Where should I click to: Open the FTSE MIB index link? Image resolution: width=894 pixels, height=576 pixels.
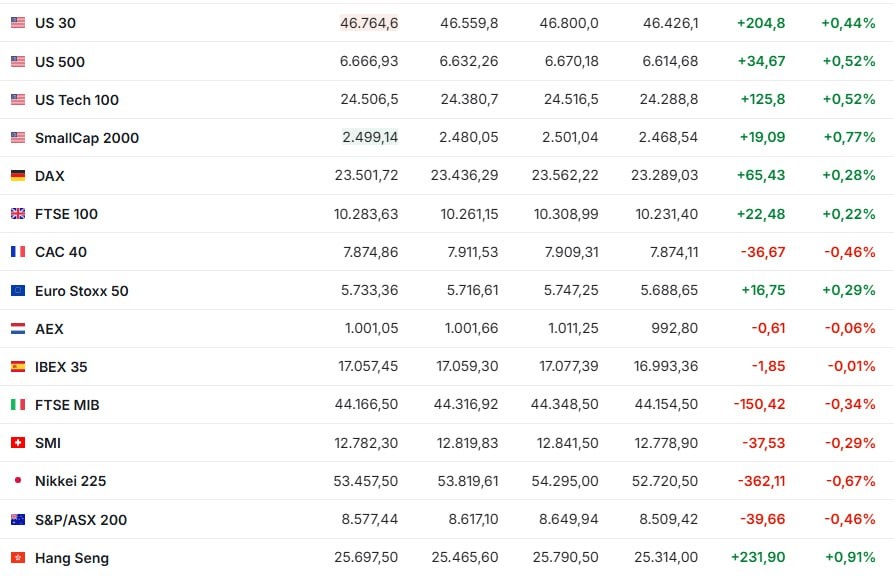coord(67,405)
